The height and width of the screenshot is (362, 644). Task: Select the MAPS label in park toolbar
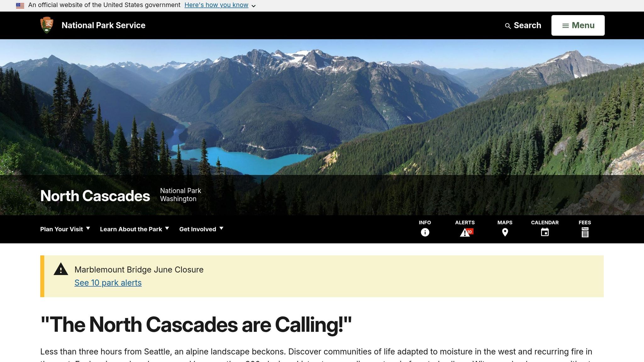(505, 222)
